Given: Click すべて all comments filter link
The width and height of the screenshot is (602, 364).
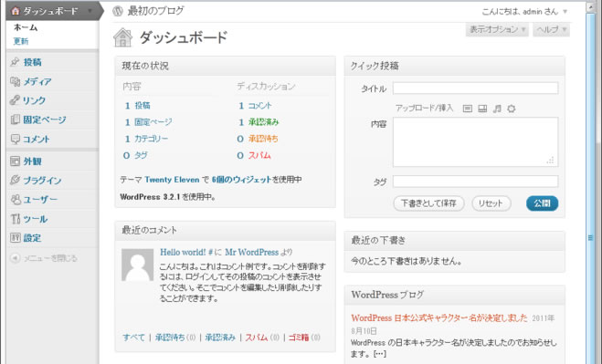Looking at the screenshot, I should (133, 338).
